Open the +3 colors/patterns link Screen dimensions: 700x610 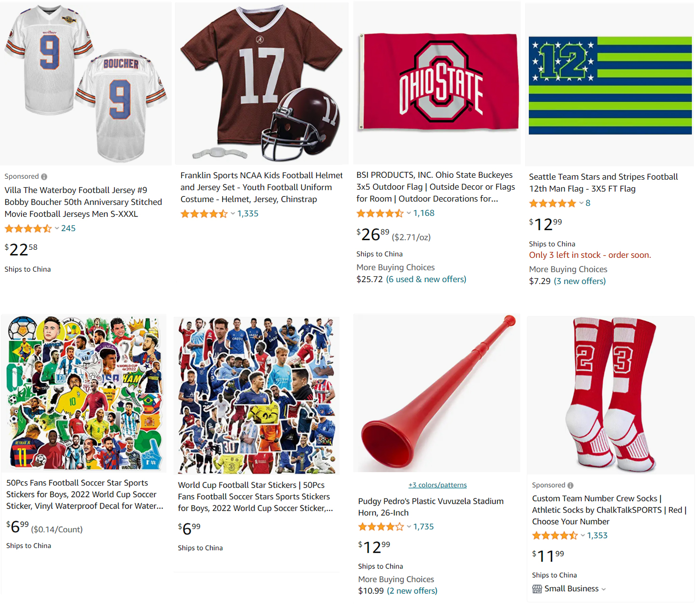(x=437, y=485)
